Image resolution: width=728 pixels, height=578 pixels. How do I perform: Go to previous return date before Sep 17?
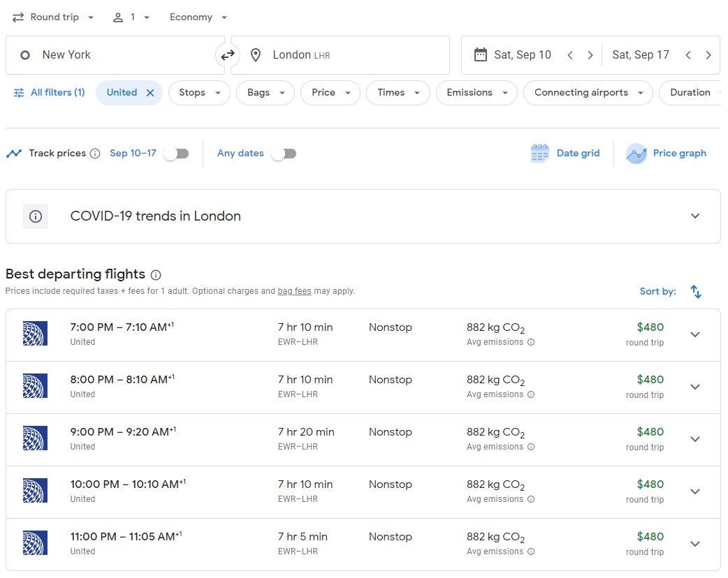coord(688,55)
